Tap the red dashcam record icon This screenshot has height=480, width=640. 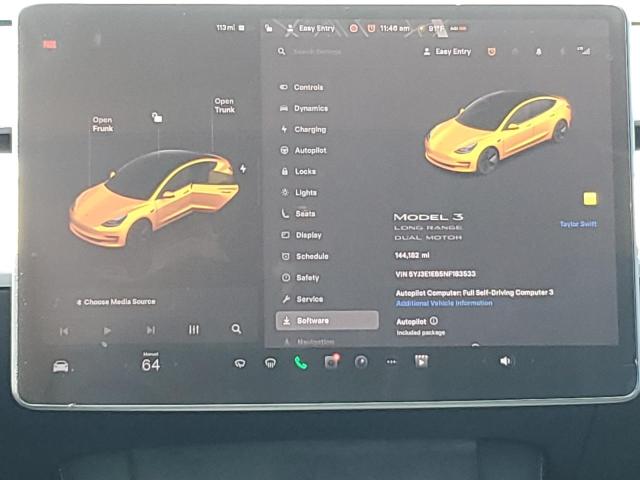(353, 28)
